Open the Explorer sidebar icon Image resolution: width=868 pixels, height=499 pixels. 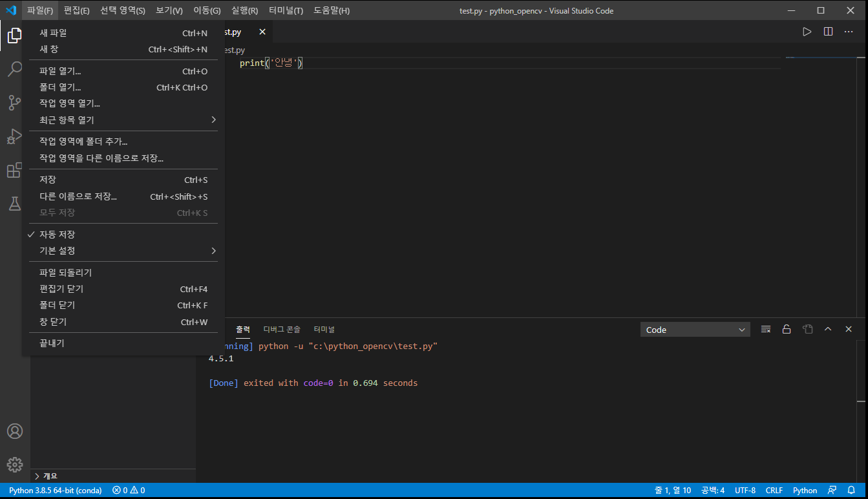(15, 36)
